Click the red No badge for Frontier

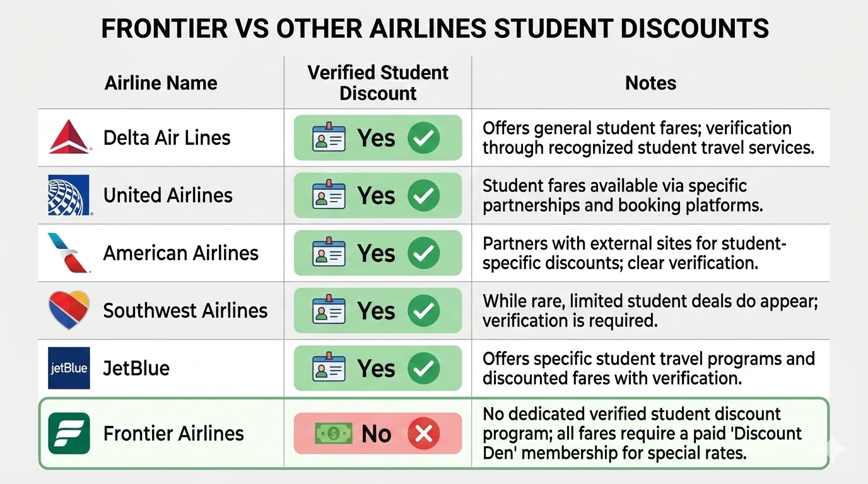coord(377,434)
